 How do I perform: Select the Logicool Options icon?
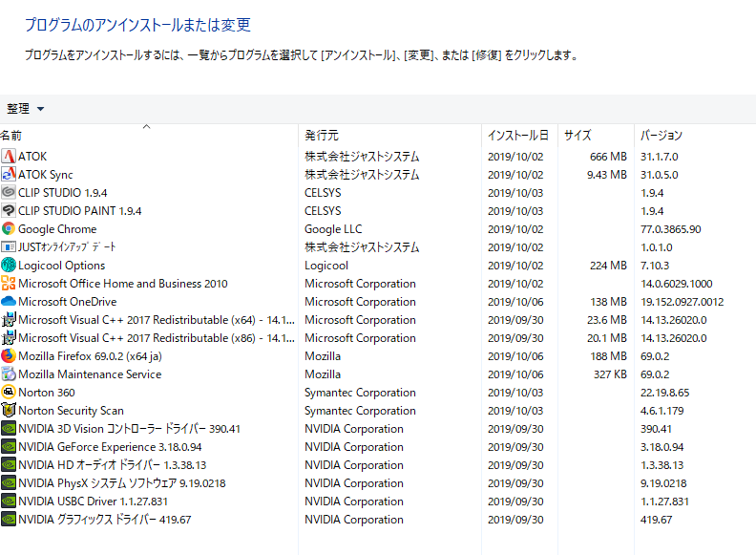pyautogui.click(x=9, y=266)
